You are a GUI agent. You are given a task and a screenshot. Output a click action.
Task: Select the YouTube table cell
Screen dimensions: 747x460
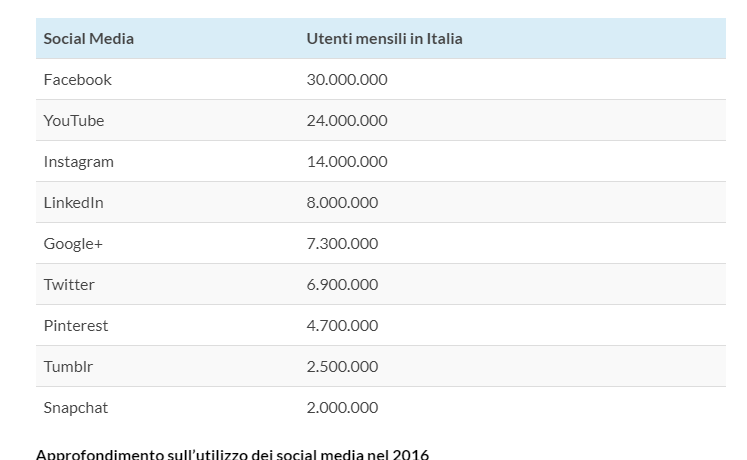pyautogui.click(x=74, y=121)
